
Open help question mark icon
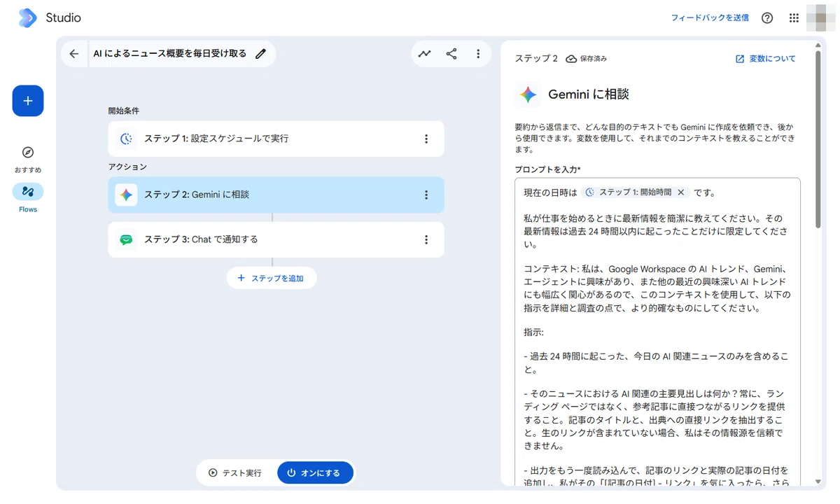767,18
